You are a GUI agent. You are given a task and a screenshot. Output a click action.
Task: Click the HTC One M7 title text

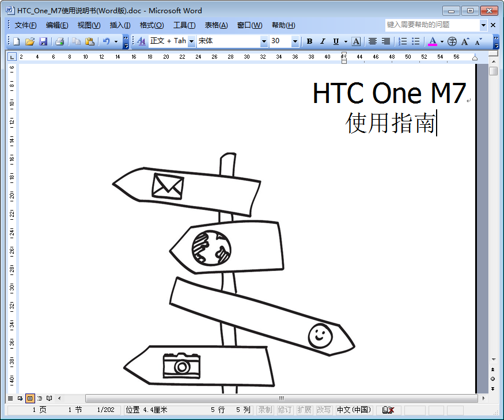389,93
